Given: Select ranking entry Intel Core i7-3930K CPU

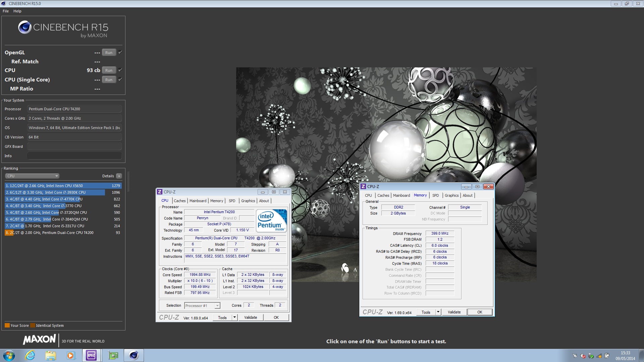Looking at the screenshot, I should pos(63,192).
